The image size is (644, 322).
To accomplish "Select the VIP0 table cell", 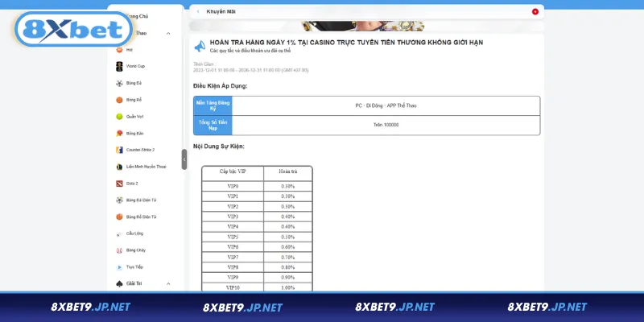I will pos(233,186).
